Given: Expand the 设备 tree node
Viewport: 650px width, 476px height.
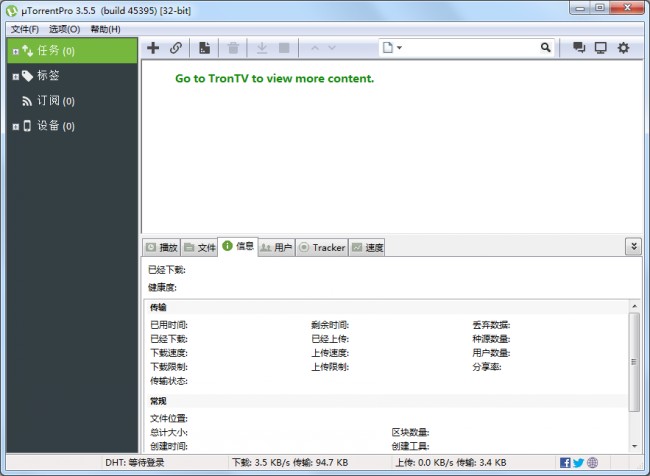Looking at the screenshot, I should [x=16, y=127].
